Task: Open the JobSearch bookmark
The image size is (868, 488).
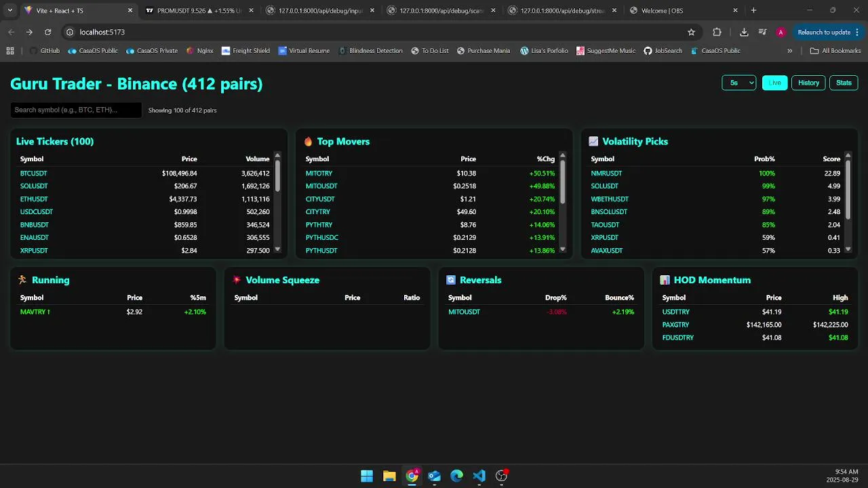Action: coord(663,51)
